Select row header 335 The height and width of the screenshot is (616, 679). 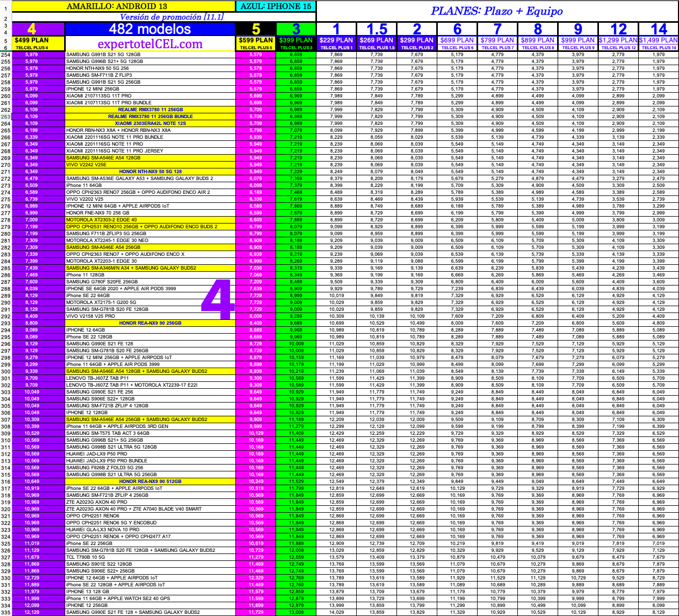point(6,612)
